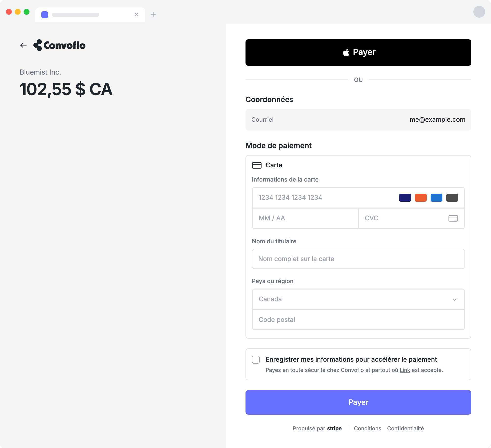The width and height of the screenshot is (491, 448).
Task: Open the Conditions link
Action: click(x=368, y=428)
